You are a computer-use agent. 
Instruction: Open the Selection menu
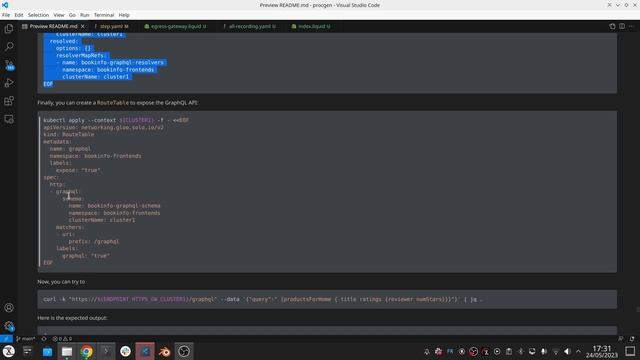(38, 15)
